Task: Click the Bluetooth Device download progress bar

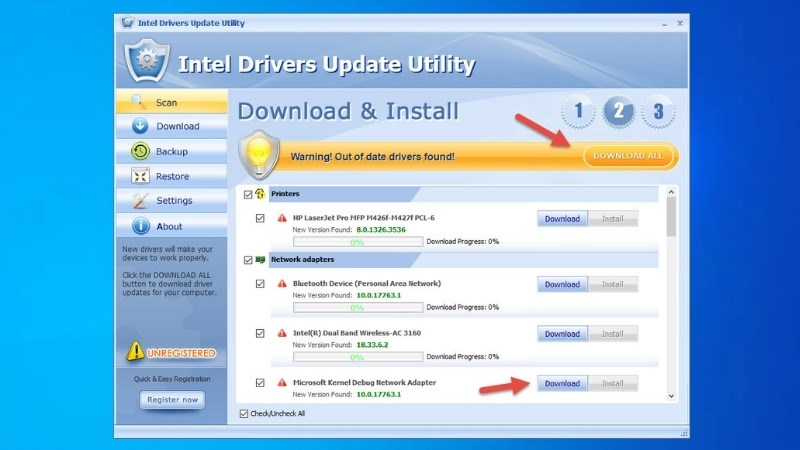Action: tap(358, 307)
